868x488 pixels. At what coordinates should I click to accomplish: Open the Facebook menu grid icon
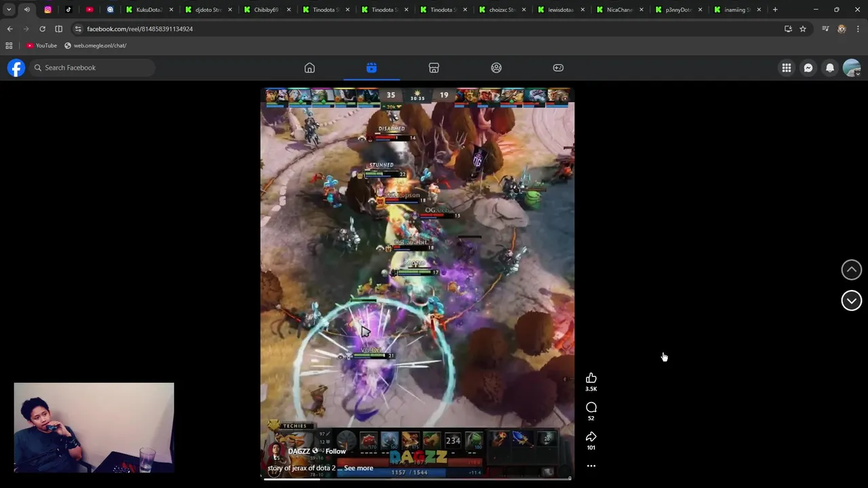tap(787, 68)
